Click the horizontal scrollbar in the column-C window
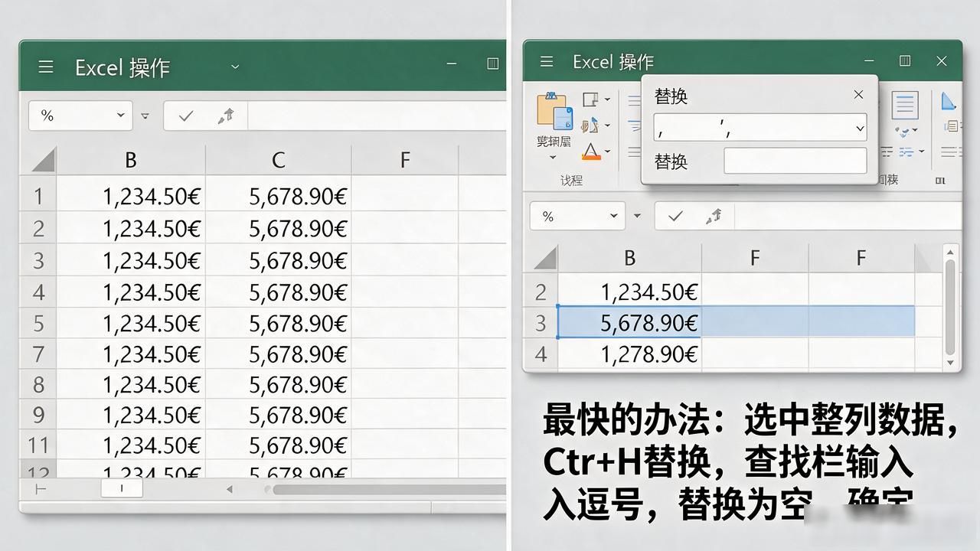Viewport: 980px width, 551px height. pyautogui.click(x=389, y=489)
